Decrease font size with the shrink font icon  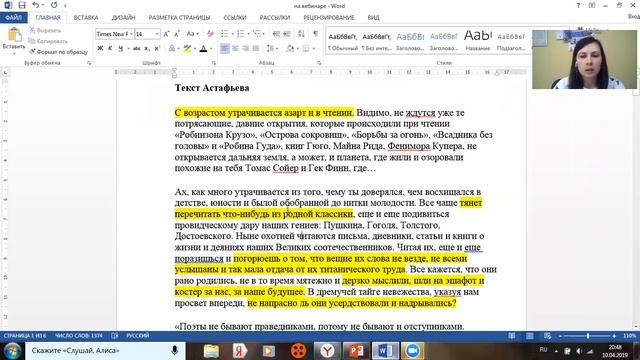[x=177, y=34]
